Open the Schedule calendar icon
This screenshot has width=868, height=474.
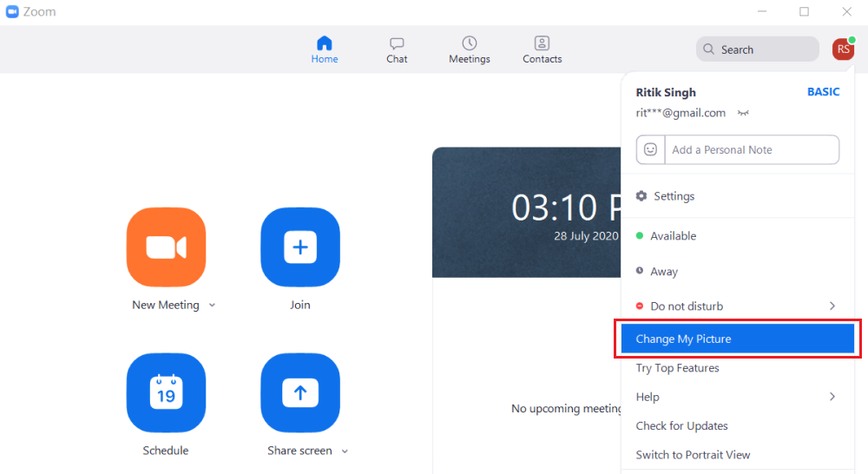(166, 392)
